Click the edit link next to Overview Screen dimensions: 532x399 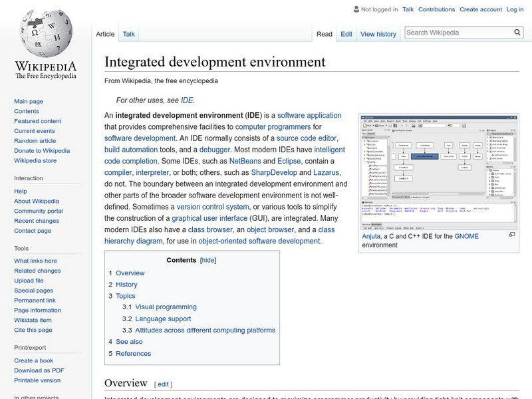point(163,384)
